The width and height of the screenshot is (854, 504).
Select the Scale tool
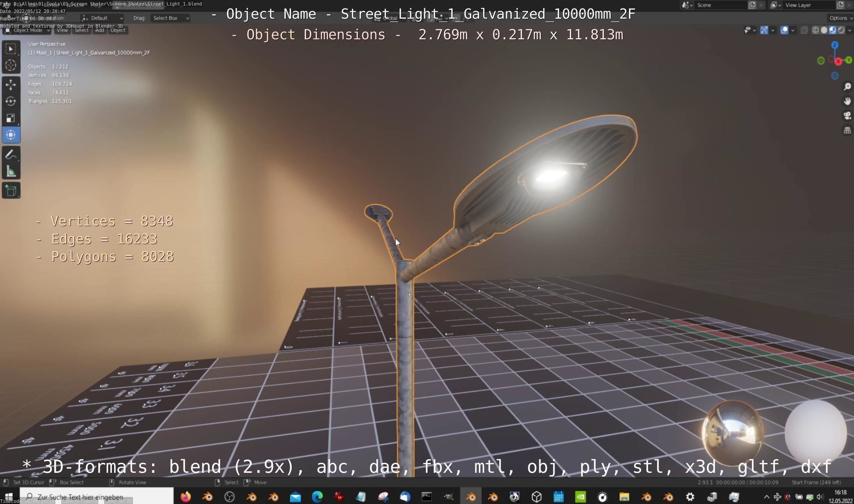(x=11, y=118)
